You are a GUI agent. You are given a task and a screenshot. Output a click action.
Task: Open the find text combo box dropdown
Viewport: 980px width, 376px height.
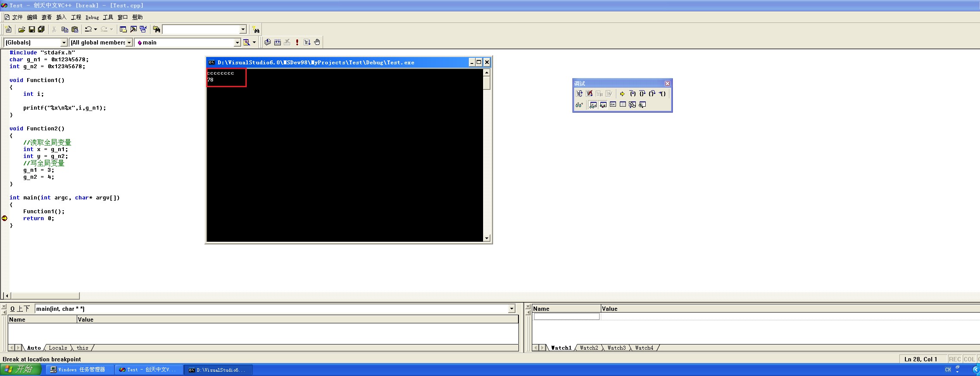click(x=243, y=29)
